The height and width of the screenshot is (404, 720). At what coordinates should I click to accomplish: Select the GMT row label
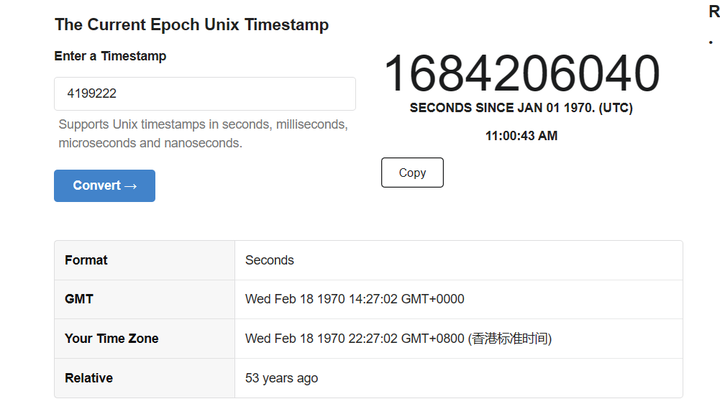80,299
